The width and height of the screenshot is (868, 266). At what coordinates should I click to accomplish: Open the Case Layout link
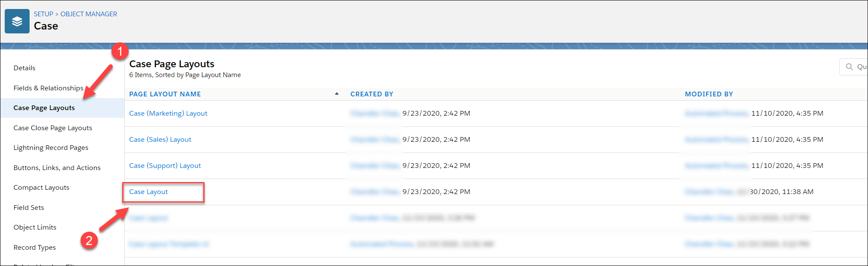click(x=148, y=192)
